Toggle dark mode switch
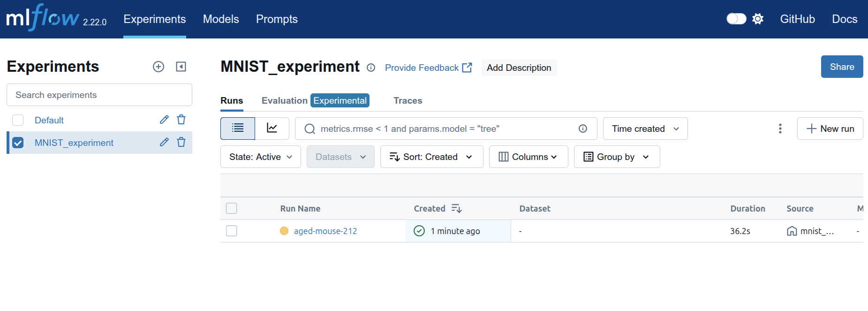868x311 pixels. (x=736, y=19)
